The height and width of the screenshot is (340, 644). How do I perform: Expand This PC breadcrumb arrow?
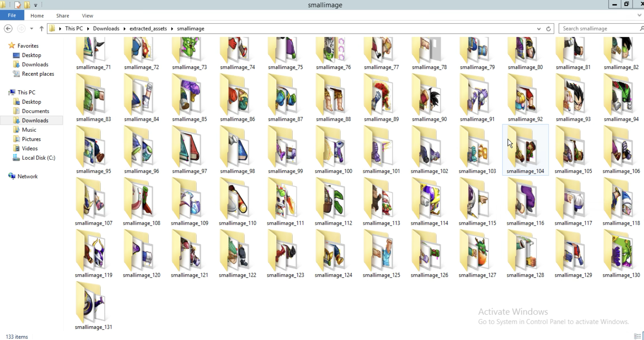tap(88, 29)
